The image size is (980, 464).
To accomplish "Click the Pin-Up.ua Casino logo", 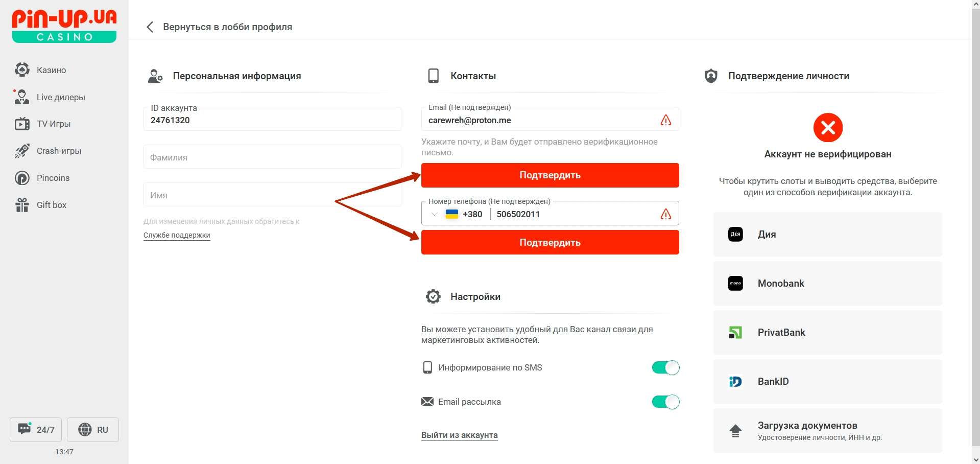I will coord(64,26).
